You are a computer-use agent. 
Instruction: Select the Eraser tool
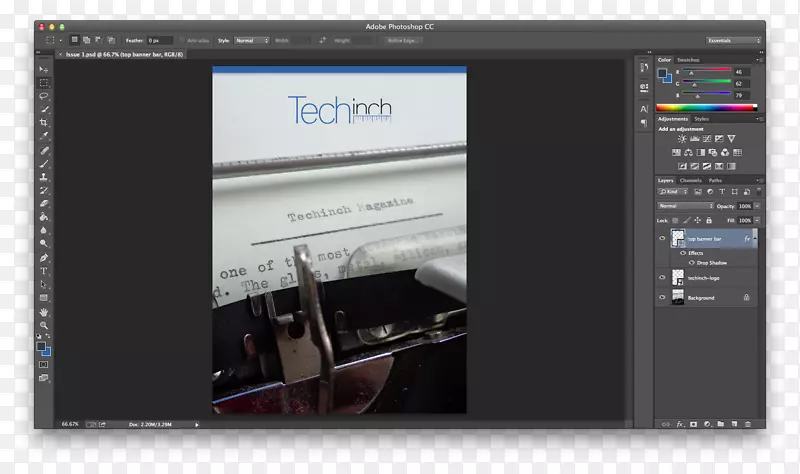click(44, 204)
